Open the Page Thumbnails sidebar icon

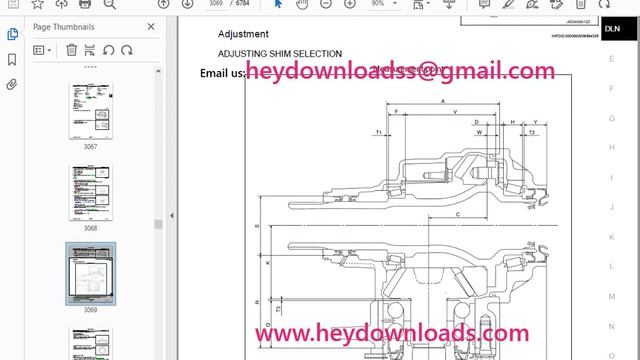[12, 34]
